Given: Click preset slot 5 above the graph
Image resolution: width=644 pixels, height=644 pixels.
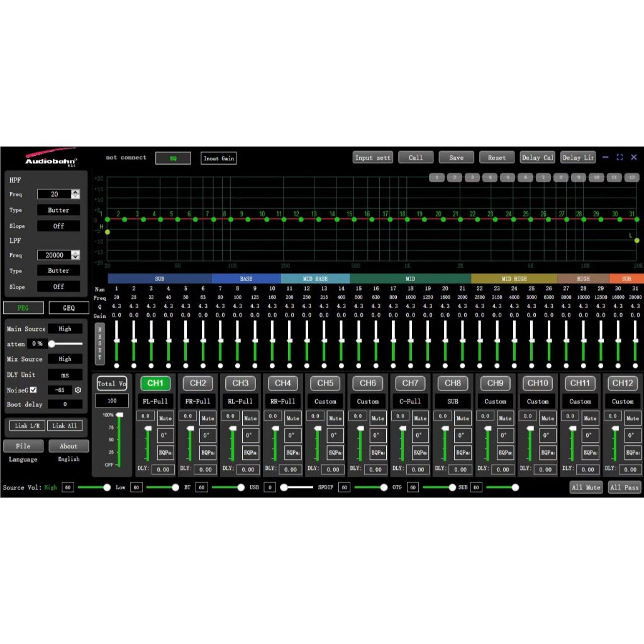Looking at the screenshot, I should [508, 178].
